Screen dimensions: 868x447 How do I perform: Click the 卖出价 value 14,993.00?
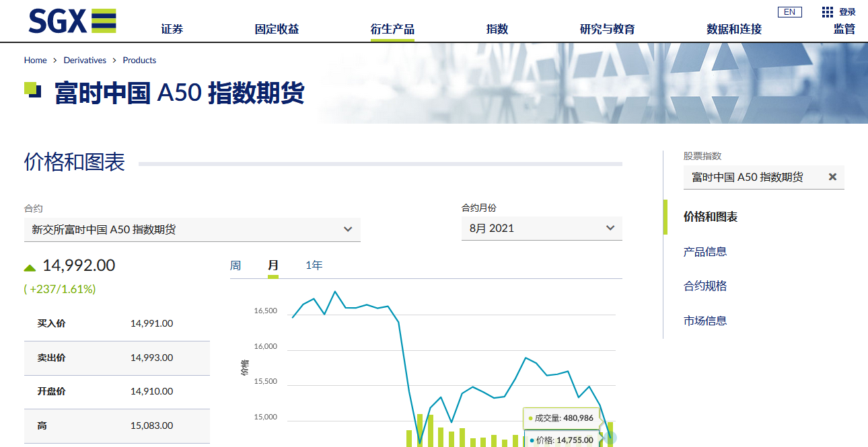(151, 358)
